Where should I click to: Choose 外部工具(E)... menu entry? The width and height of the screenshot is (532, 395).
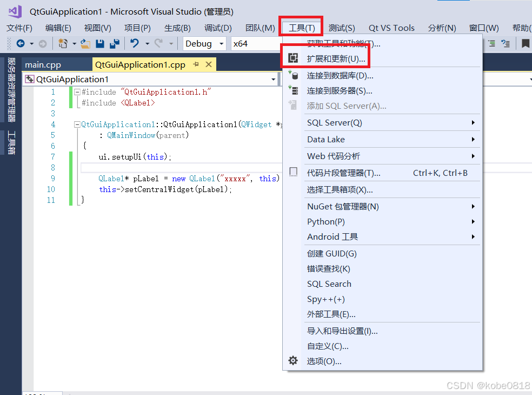(382, 314)
